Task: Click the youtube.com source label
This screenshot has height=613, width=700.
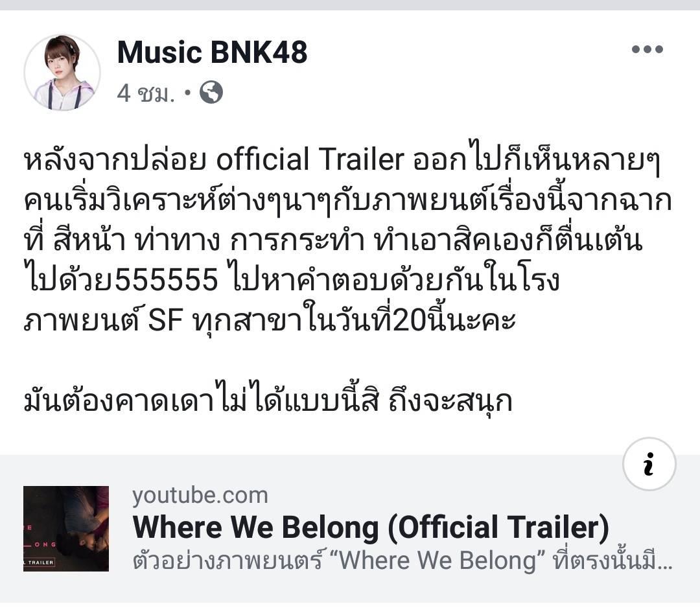Action: (x=200, y=496)
